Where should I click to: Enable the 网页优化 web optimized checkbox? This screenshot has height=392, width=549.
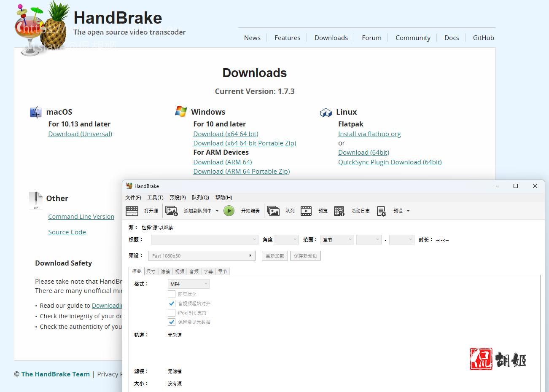[172, 294]
